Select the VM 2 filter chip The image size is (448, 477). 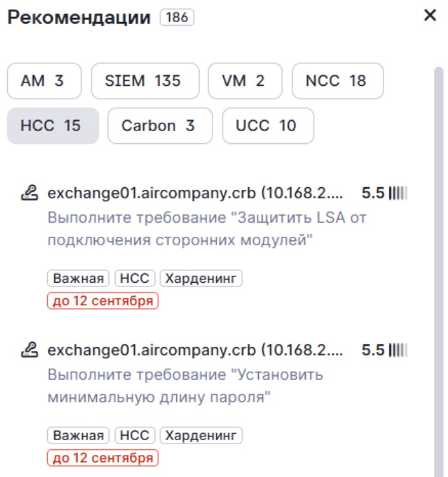(245, 81)
